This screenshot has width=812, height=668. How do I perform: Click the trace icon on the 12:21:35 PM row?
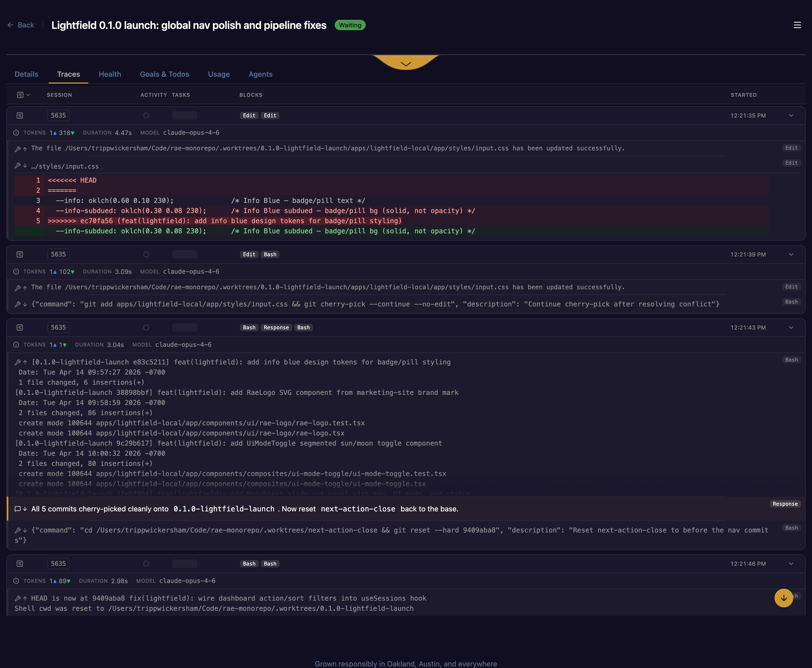[20, 115]
